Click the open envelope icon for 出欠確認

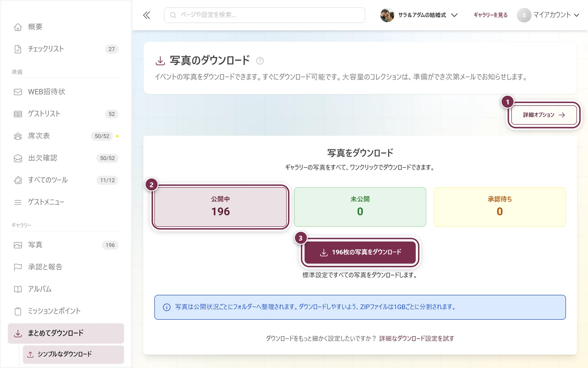coord(18,158)
